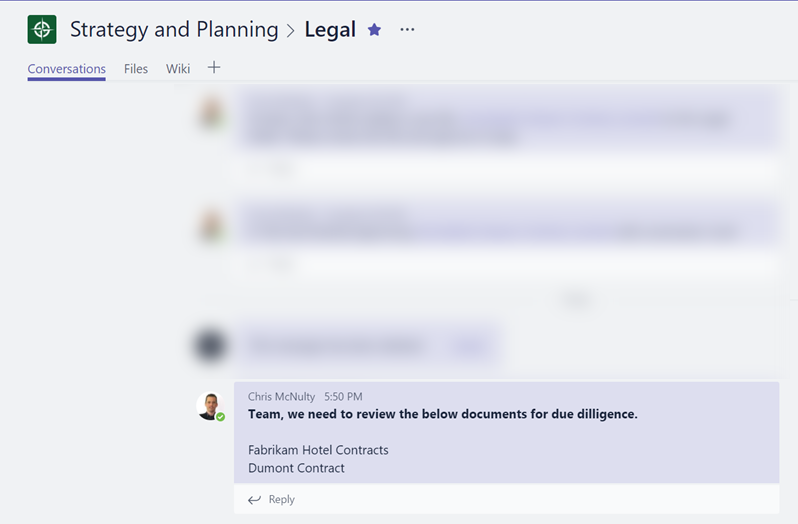798x524 pixels.
Task: Click the reply arrow icon
Action: [x=254, y=499]
